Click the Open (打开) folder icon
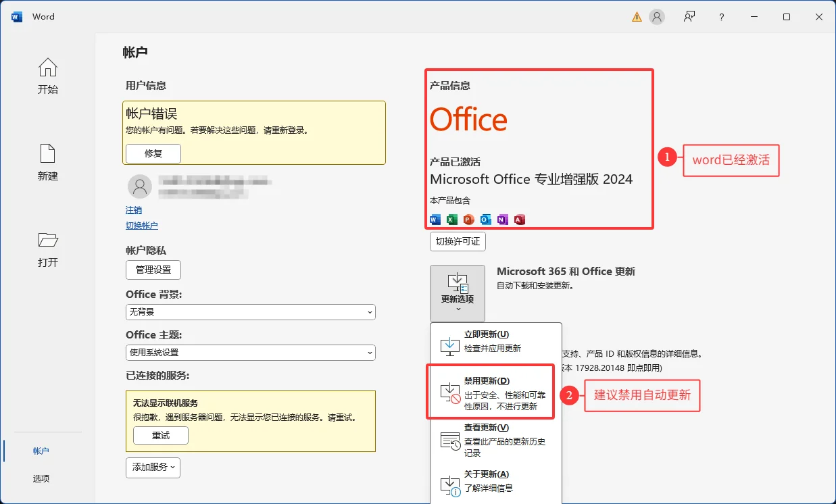The width and height of the screenshot is (836, 504). [x=47, y=240]
